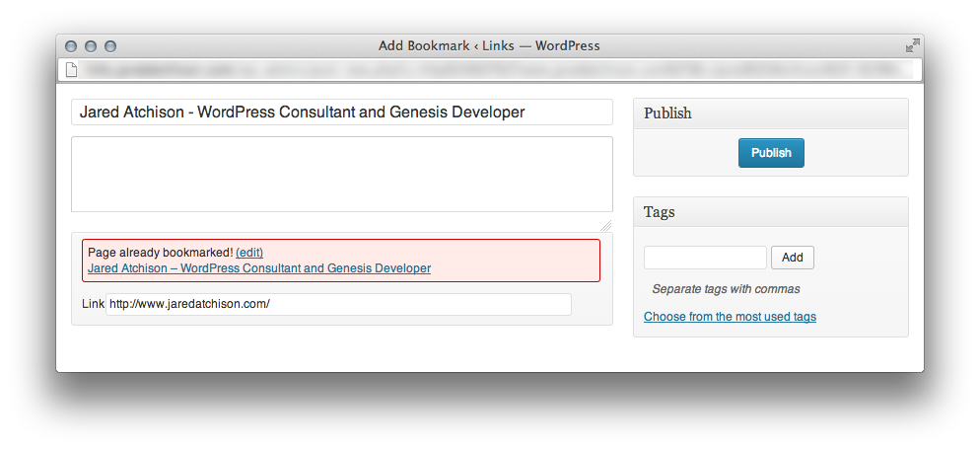980x450 pixels.
Task: Open the existing Jared Atchison bookmark link
Action: tap(259, 268)
